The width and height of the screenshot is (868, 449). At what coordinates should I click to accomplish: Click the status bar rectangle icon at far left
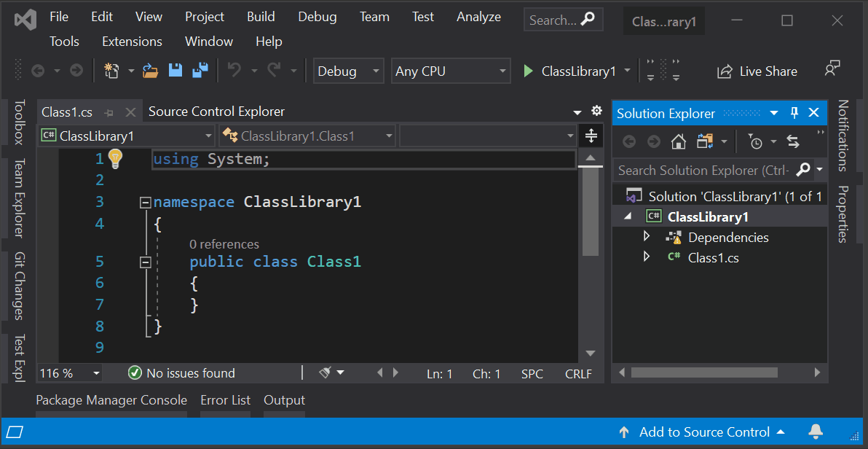(x=15, y=432)
